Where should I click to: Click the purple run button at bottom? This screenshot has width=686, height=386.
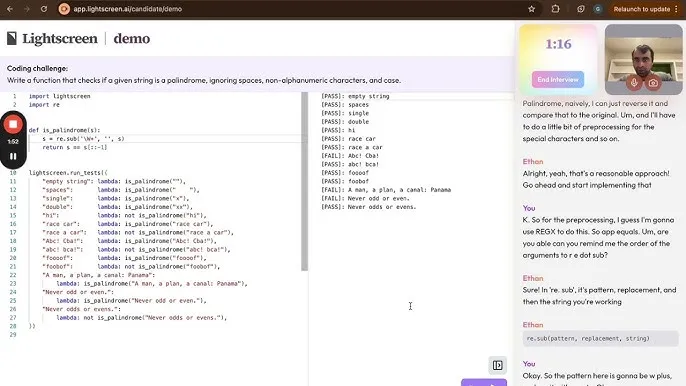tap(484, 382)
